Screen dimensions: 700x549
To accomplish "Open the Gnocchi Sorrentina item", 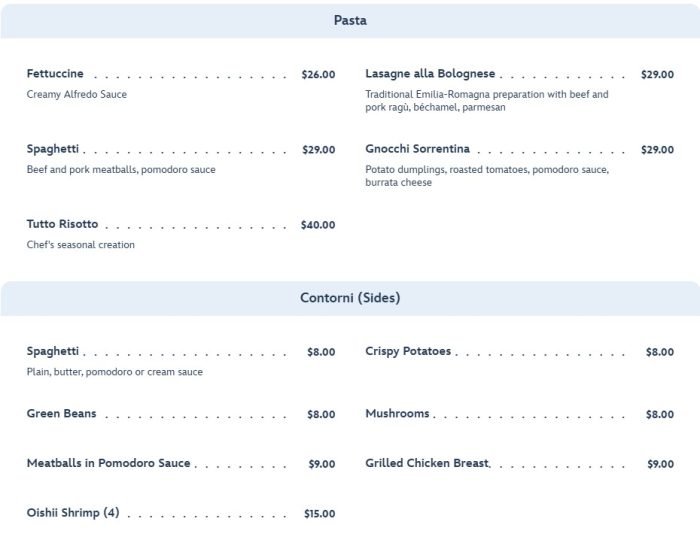I will pos(417,149).
